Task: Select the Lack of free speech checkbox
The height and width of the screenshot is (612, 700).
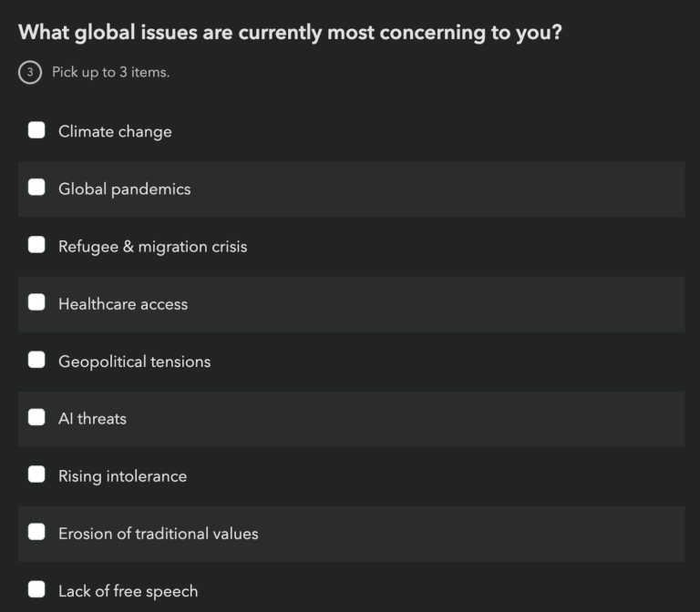Action: pyautogui.click(x=36, y=589)
